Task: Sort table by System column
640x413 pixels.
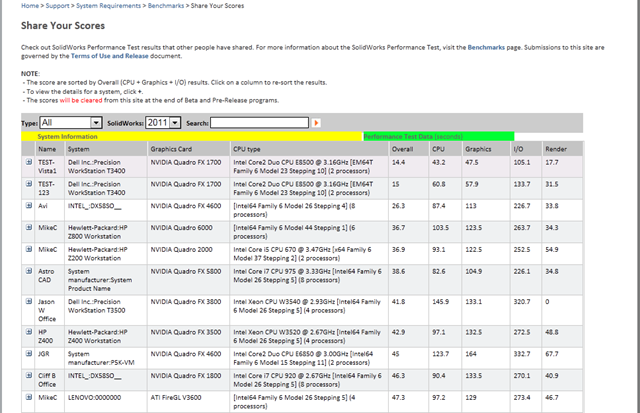Action: pyautogui.click(x=79, y=149)
